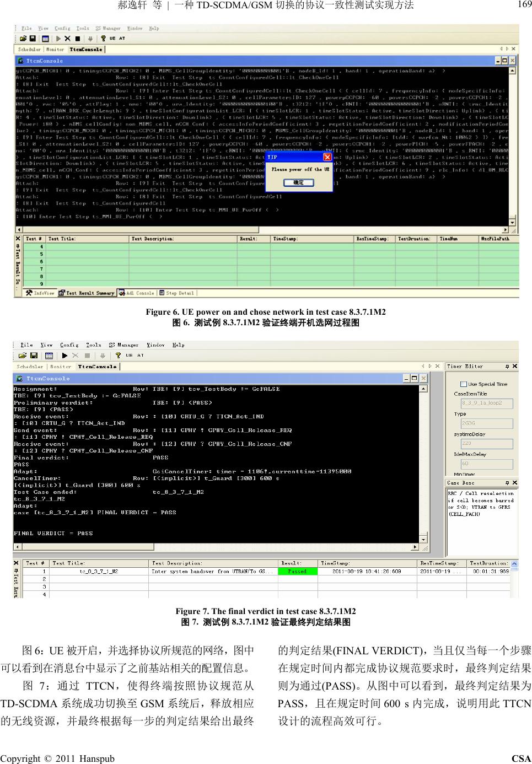Switch to the Step Detail tab
Viewport: 532px width, 764px height.
pyautogui.click(x=176, y=293)
